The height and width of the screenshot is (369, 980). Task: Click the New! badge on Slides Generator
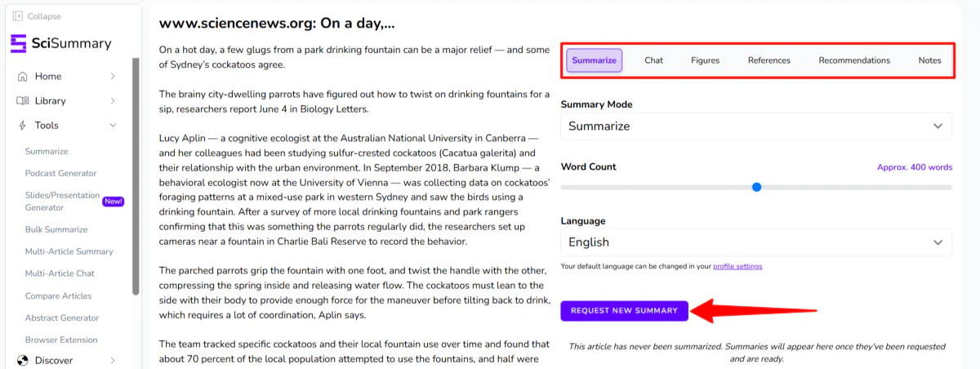click(113, 202)
